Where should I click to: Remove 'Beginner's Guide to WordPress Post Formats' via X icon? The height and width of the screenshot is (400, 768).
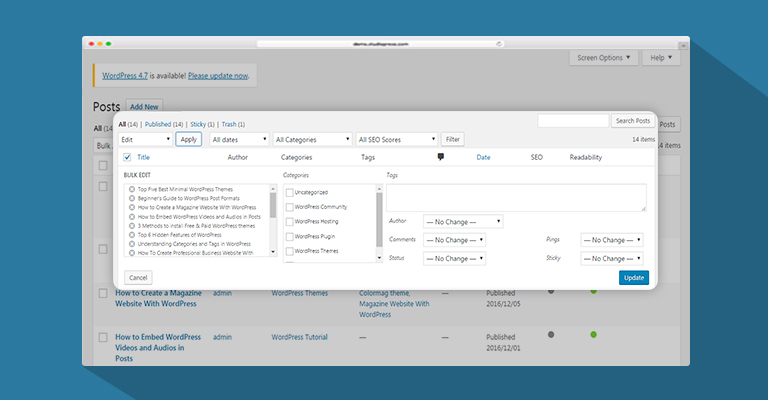coord(132,198)
